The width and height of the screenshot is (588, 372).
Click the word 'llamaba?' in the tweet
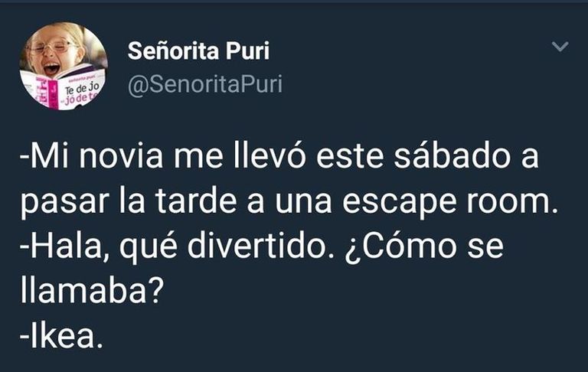92,291
